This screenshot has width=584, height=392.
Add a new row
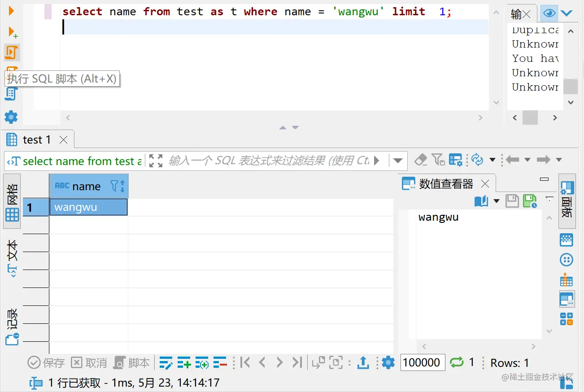point(184,362)
